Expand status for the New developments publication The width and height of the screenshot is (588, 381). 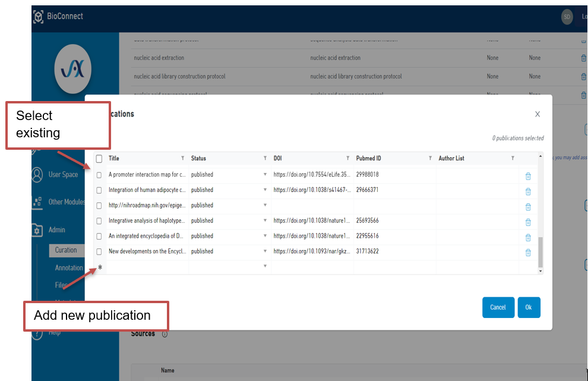[x=265, y=251]
